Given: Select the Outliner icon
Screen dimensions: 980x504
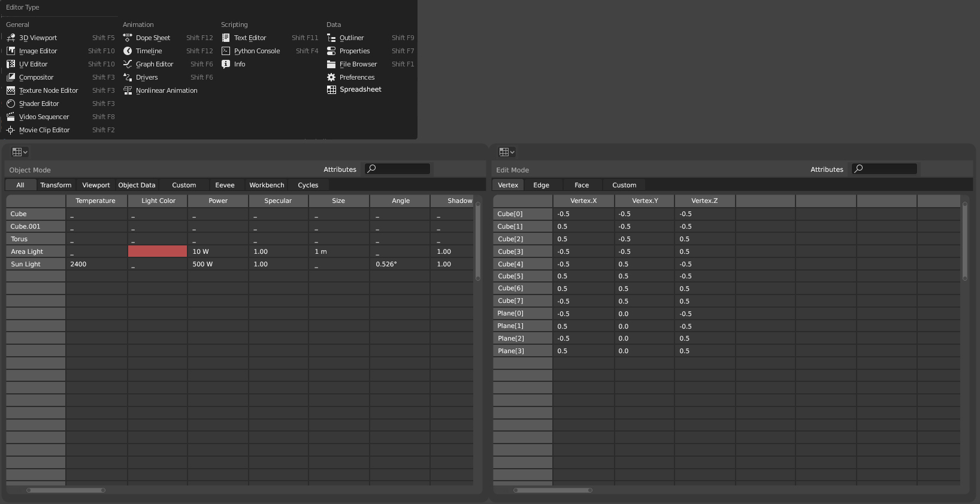Looking at the screenshot, I should coord(331,38).
